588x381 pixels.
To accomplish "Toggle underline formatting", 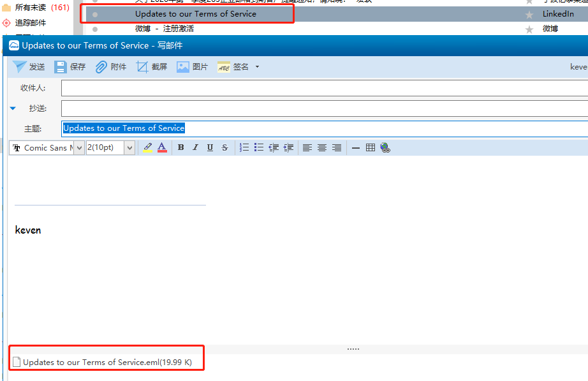I will [210, 147].
